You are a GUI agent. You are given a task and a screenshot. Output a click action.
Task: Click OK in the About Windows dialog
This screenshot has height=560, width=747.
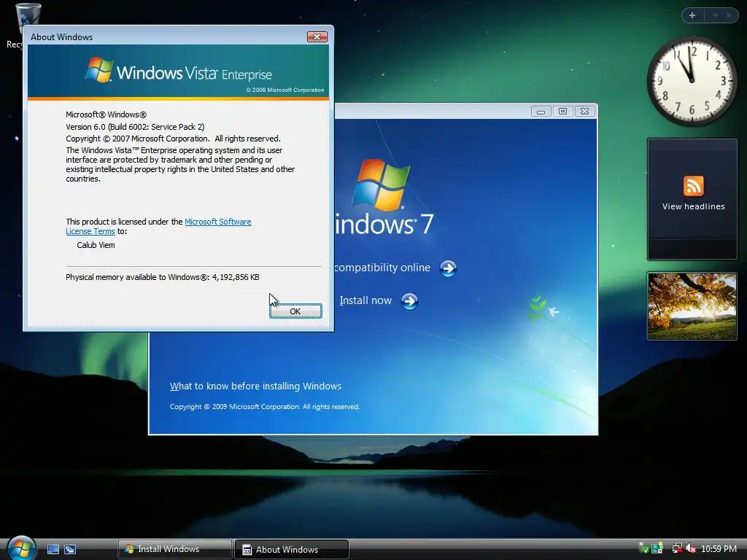pyautogui.click(x=295, y=311)
